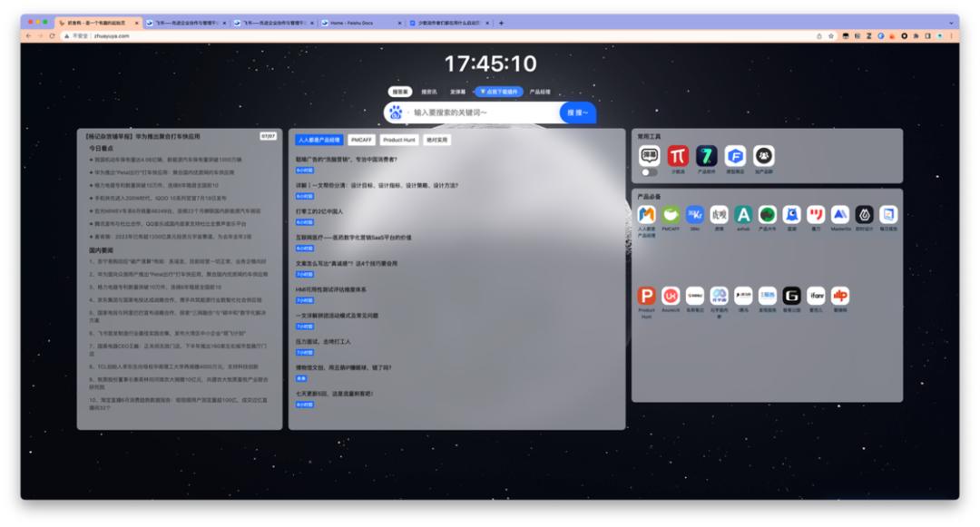The height and width of the screenshot is (527, 980).
Task: Open the Product Hunt shortcut icon
Action: pos(646,296)
